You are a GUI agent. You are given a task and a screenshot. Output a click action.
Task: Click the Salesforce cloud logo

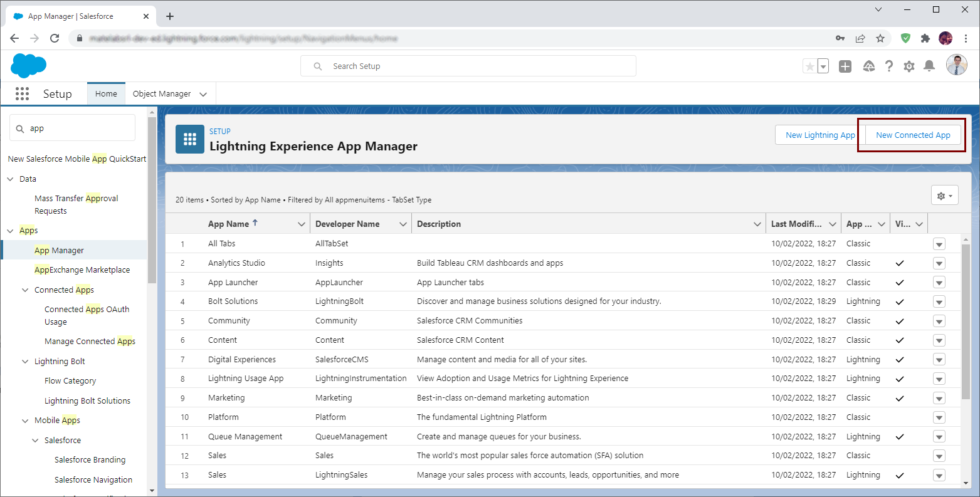click(x=28, y=65)
